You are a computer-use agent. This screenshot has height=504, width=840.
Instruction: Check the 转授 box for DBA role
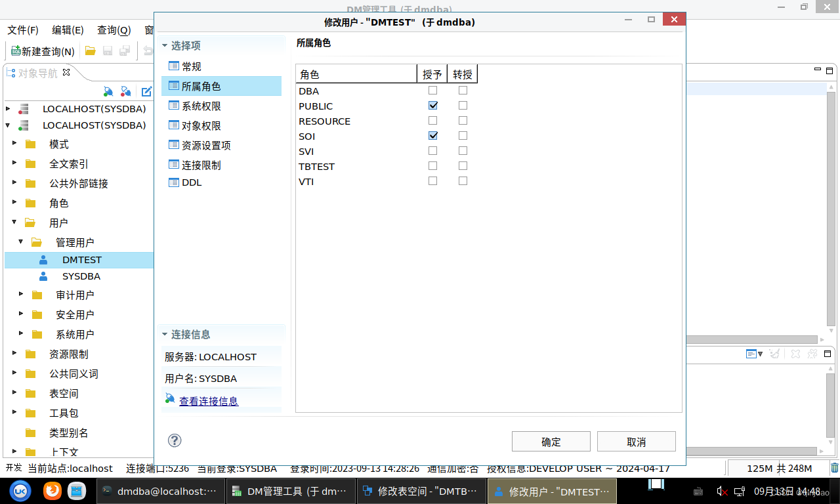click(x=463, y=91)
